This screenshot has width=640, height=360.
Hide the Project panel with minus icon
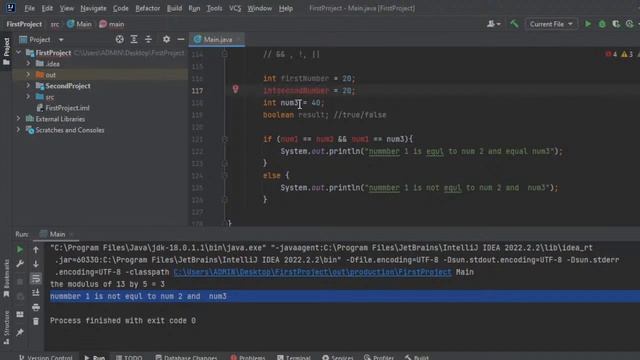(x=181, y=39)
